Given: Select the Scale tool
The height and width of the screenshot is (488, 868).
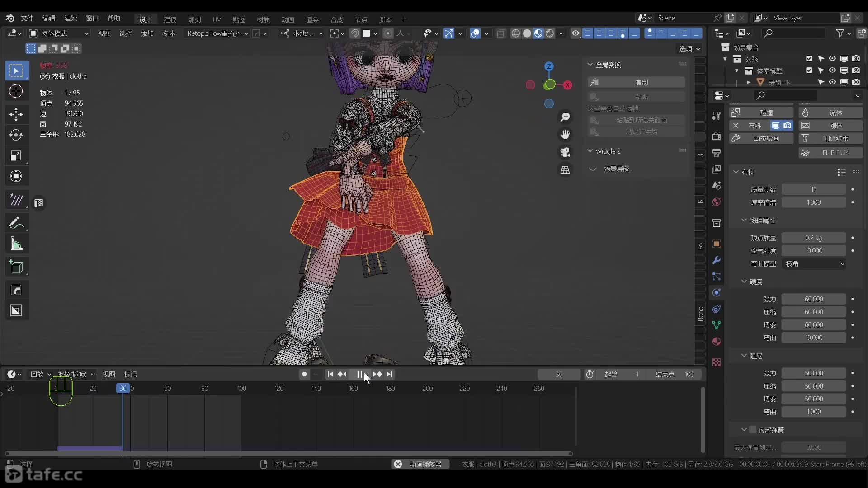Looking at the screenshot, I should click(x=16, y=156).
